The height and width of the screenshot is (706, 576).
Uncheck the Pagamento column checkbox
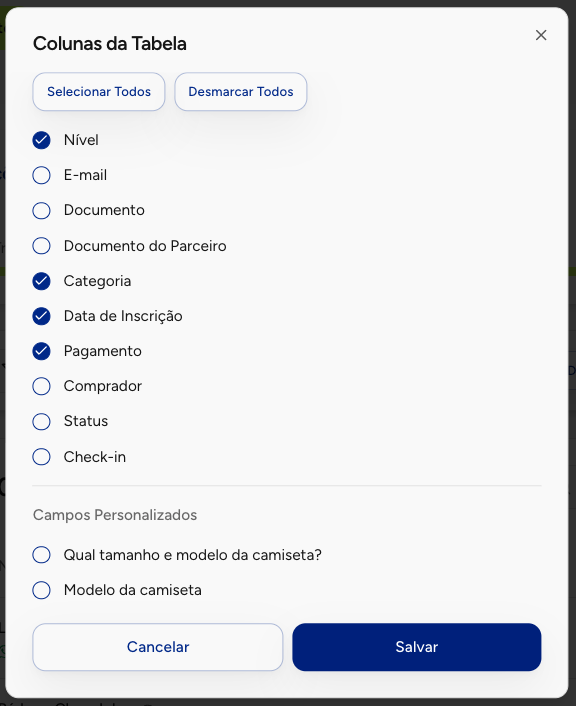[x=41, y=351]
